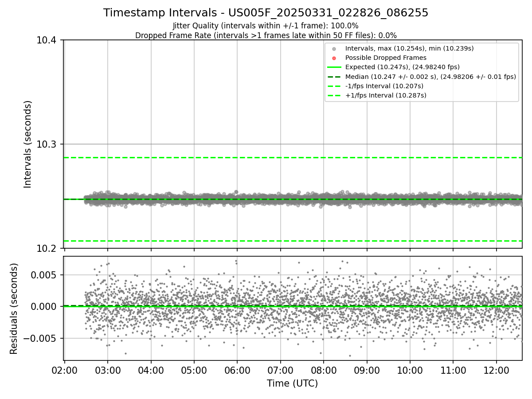This screenshot has width=532, height=399.
Task: Click the solid green line swatch for Expected
Action: point(334,67)
